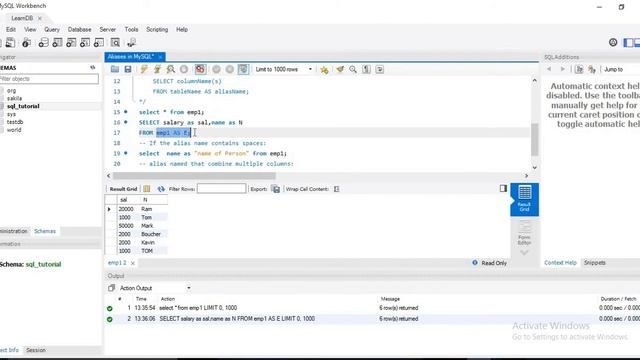The width and height of the screenshot is (640, 360).
Task: Execute statement under cursor icon
Action: pos(157,69)
